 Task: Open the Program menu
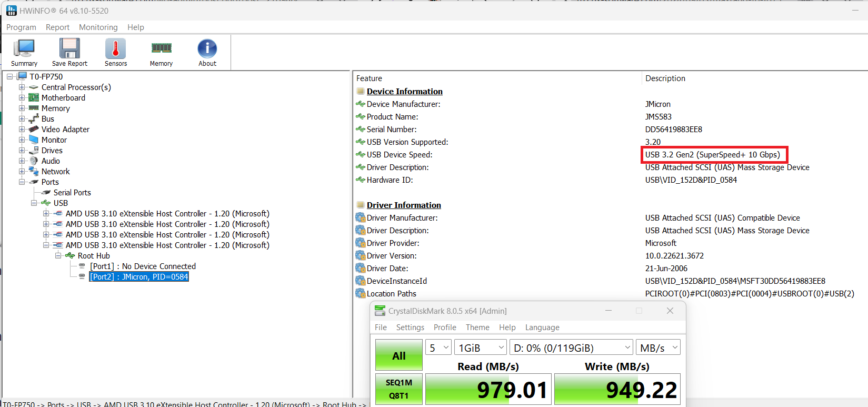(21, 27)
